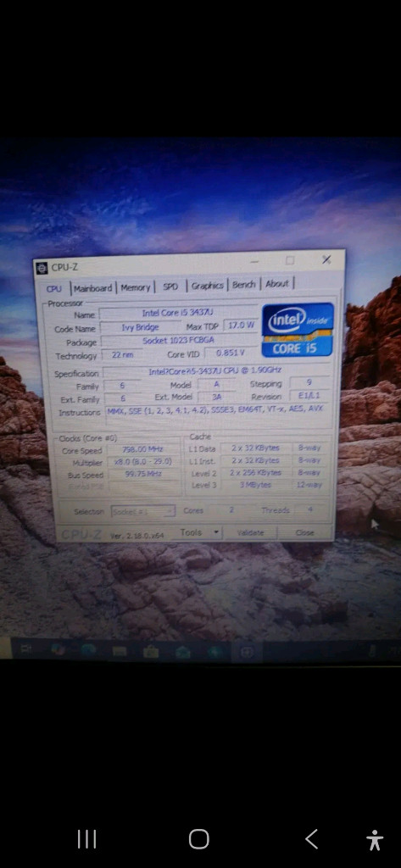This screenshot has height=868, width=401.
Task: Open Task View on the taskbar
Action: (26, 650)
